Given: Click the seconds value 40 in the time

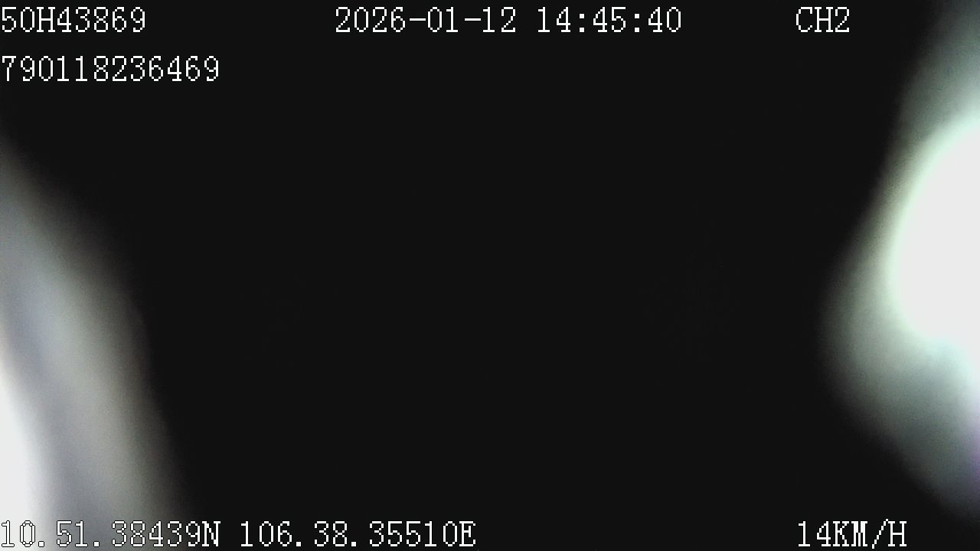Looking at the screenshot, I should point(664,20).
